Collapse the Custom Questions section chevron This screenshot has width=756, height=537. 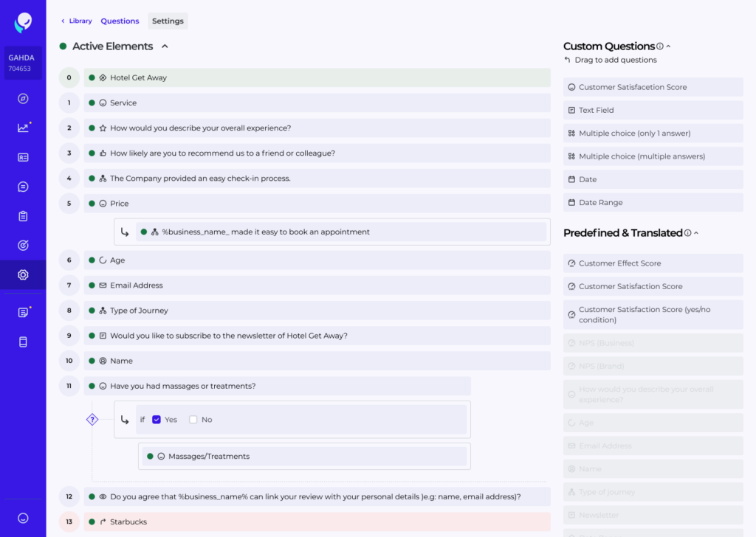point(669,46)
